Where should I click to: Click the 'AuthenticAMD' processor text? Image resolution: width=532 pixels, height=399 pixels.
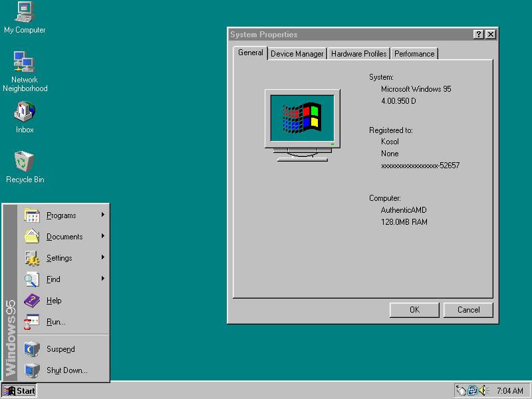(x=404, y=210)
